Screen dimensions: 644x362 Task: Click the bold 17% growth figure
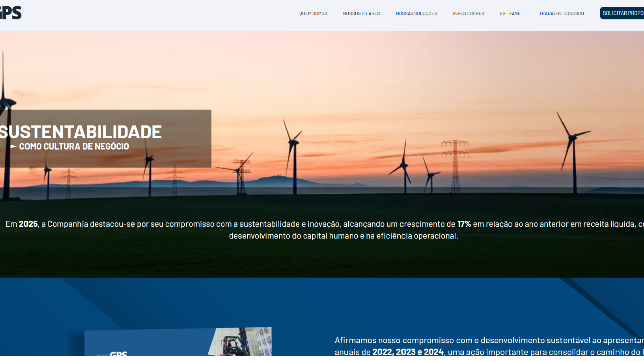pyautogui.click(x=464, y=224)
